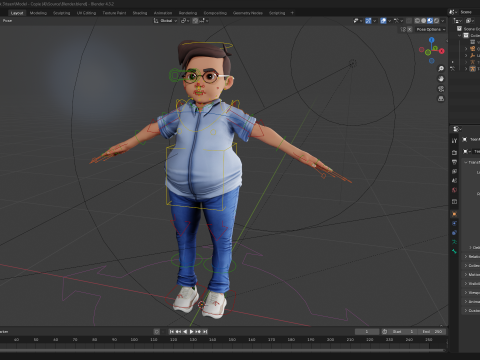Switch to the Compositing workspace tab
480x360 pixels.
pyautogui.click(x=215, y=13)
